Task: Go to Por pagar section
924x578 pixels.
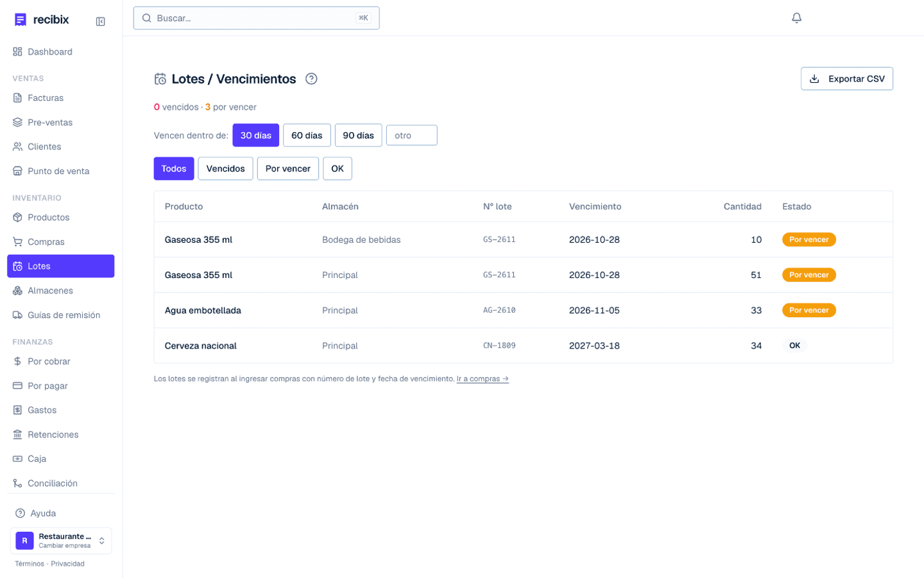Action: tap(61, 386)
